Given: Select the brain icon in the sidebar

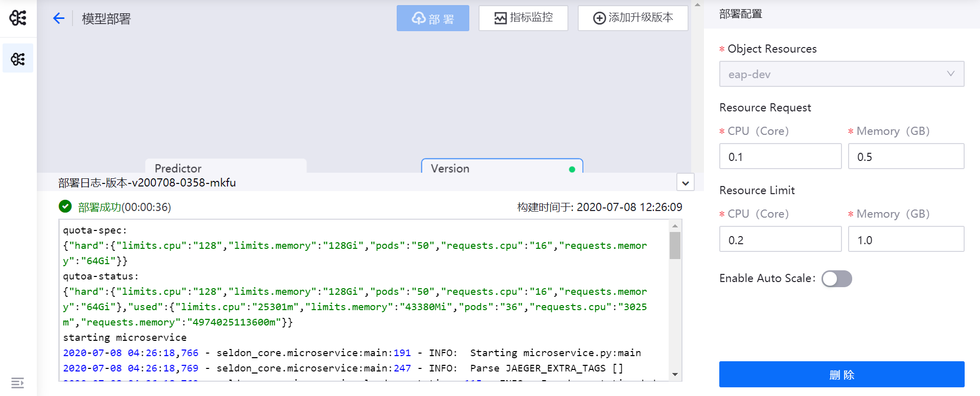Looking at the screenshot, I should tap(18, 59).
